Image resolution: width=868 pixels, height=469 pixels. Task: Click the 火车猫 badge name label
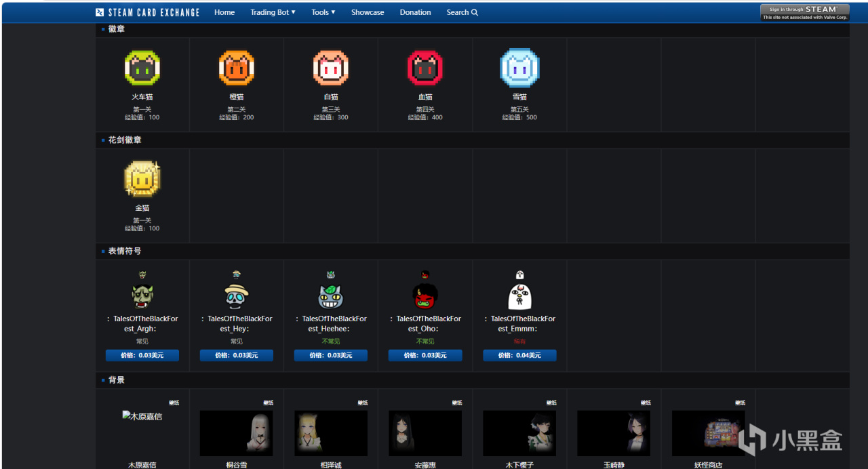coord(142,97)
